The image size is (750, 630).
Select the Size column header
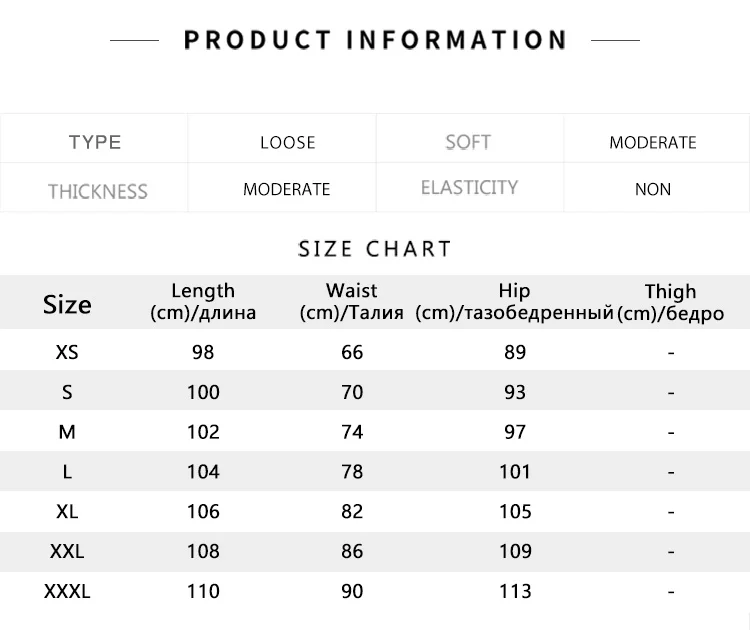pyautogui.click(x=67, y=304)
